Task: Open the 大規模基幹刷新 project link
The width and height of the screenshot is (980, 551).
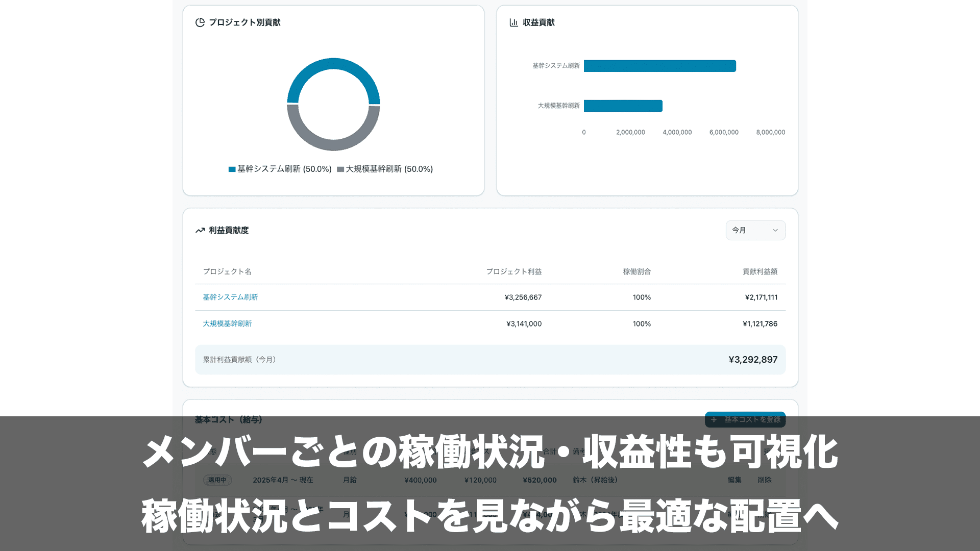Action: click(x=227, y=324)
